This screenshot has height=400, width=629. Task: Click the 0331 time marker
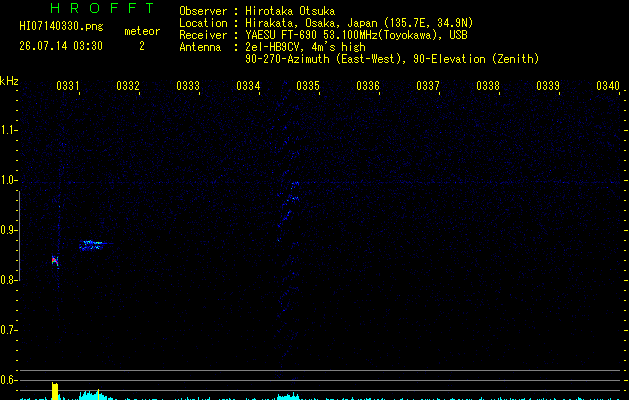(67, 86)
